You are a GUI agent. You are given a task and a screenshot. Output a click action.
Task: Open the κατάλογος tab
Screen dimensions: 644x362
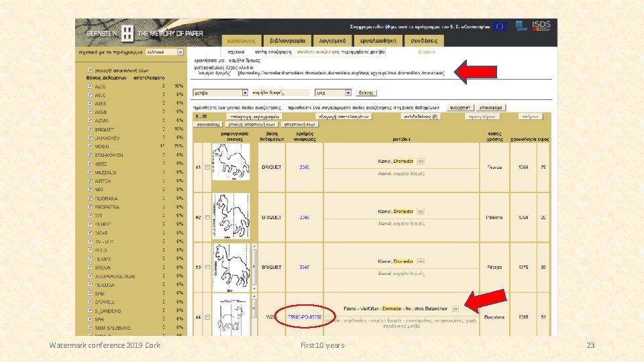[x=241, y=41]
